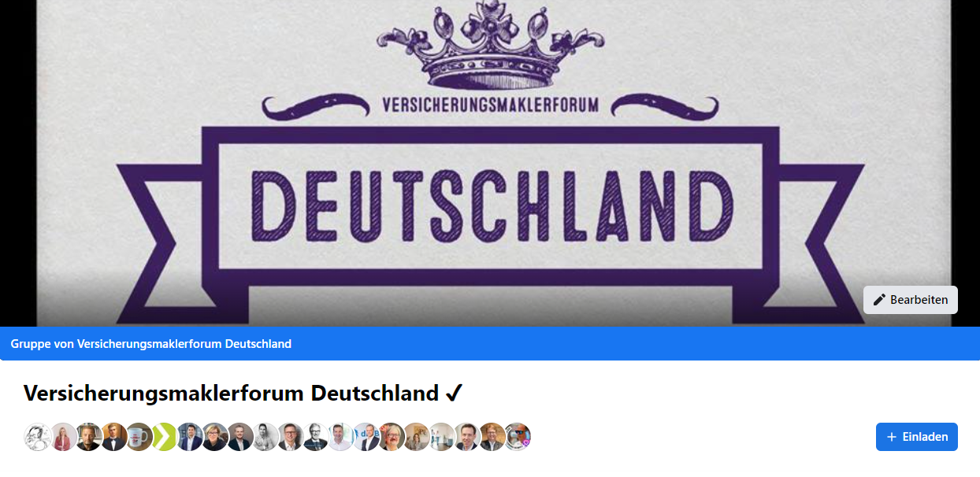Open the bow tie tuxedo member avatar
980x477 pixels.
113,437
